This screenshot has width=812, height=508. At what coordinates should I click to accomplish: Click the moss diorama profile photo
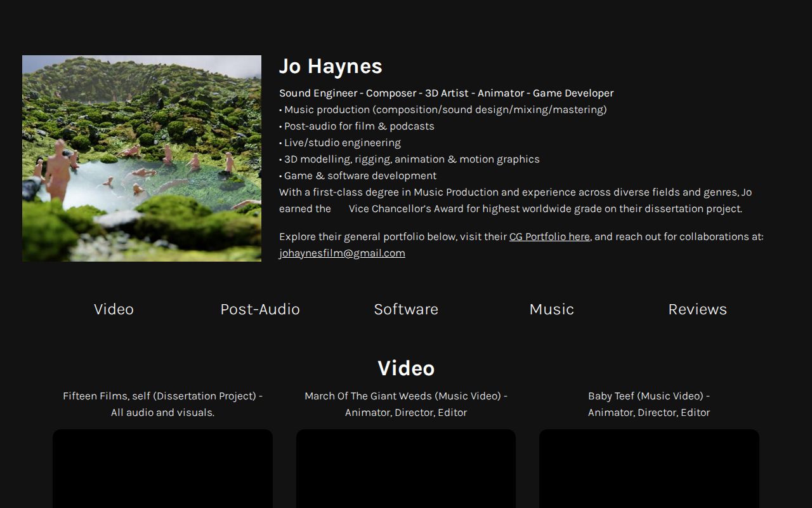(141, 158)
